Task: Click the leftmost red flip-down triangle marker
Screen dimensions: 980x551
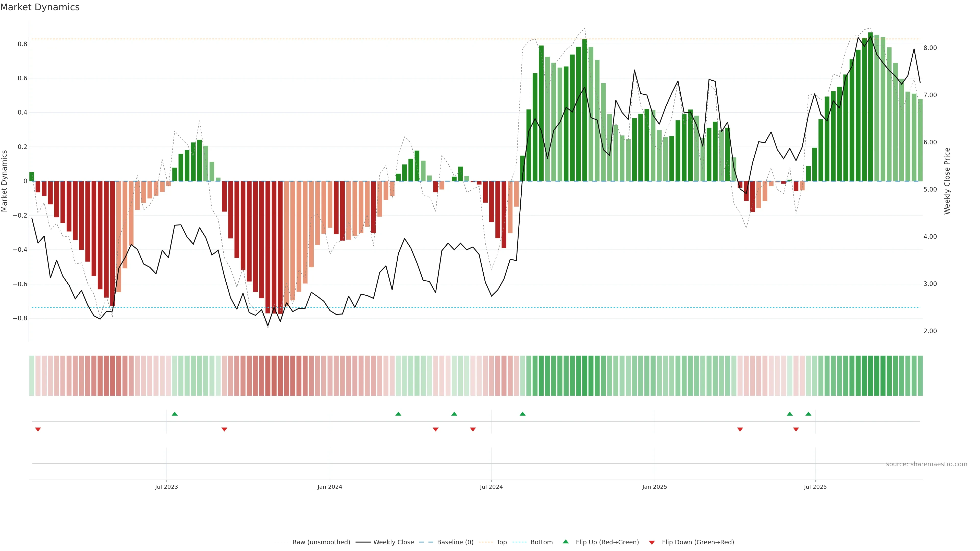Action: tap(38, 429)
